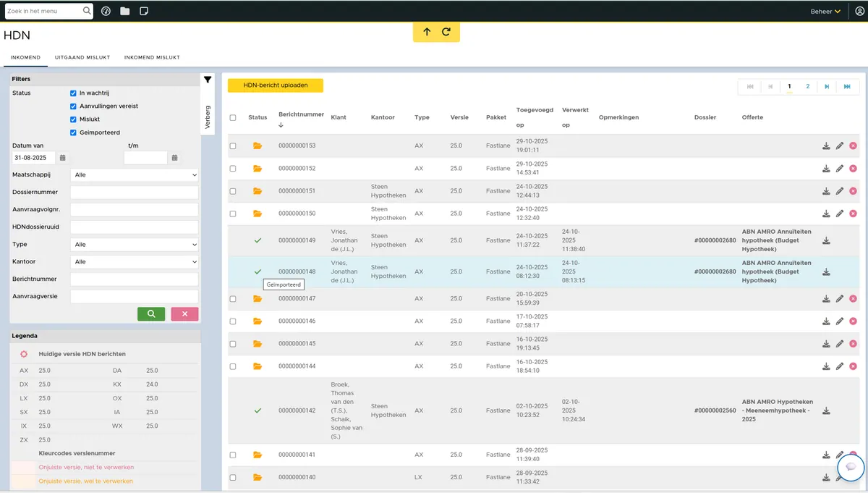The width and height of the screenshot is (868, 493).
Task: Toggle the Mislukt status checkbox
Action: tap(73, 119)
